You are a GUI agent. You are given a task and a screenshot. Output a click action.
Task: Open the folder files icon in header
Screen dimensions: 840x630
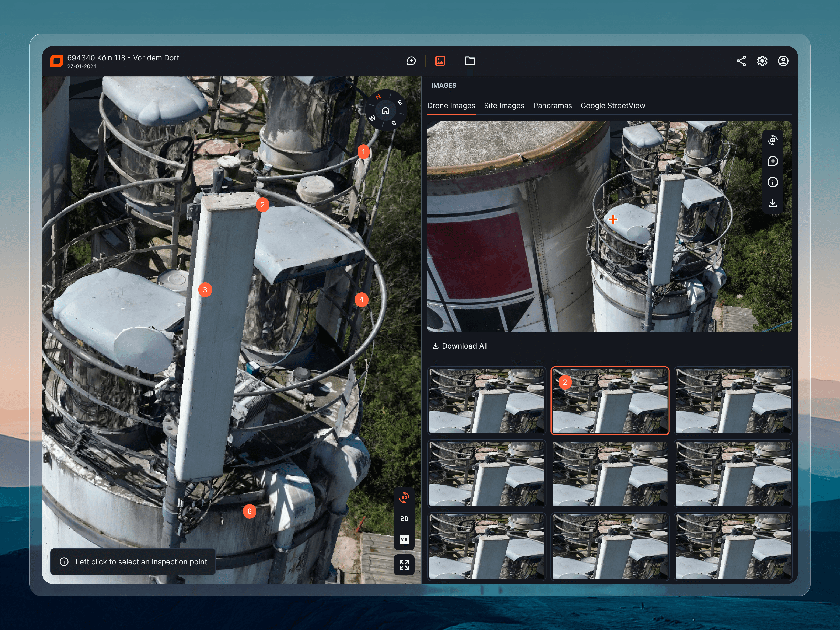(470, 61)
